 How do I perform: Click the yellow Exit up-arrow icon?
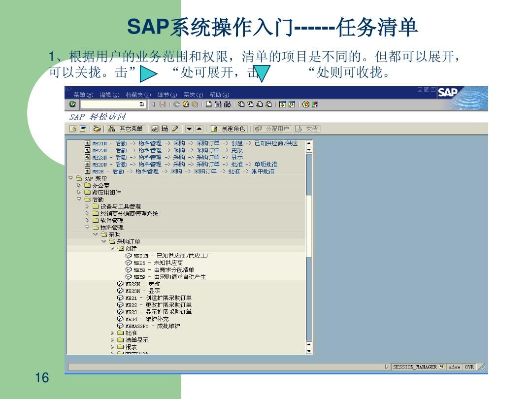pyautogui.click(x=186, y=104)
